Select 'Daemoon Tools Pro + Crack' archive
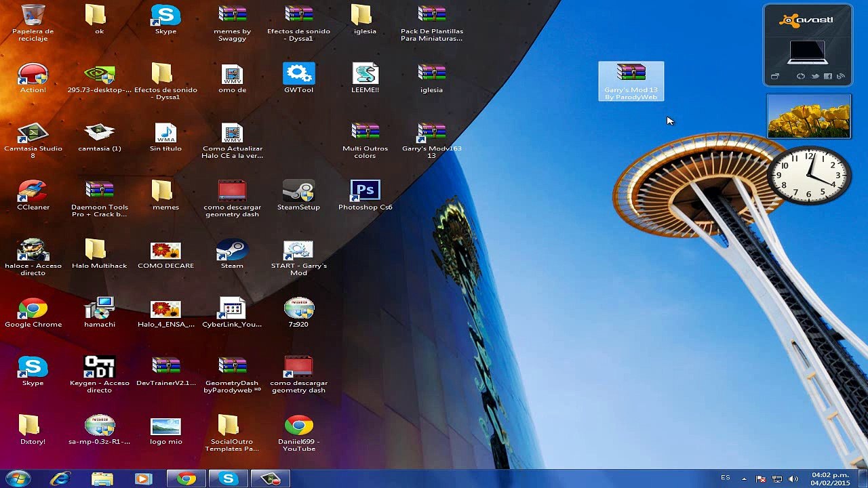The height and width of the screenshot is (488, 868). [x=99, y=199]
